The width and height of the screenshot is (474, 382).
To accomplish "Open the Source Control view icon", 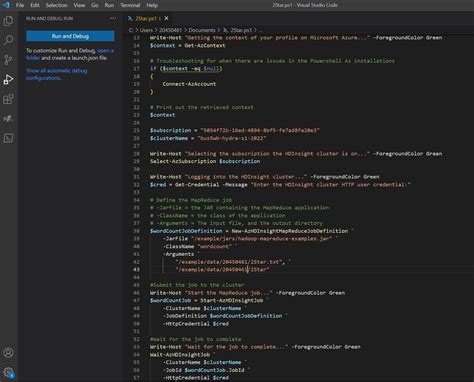I will pyautogui.click(x=8, y=60).
